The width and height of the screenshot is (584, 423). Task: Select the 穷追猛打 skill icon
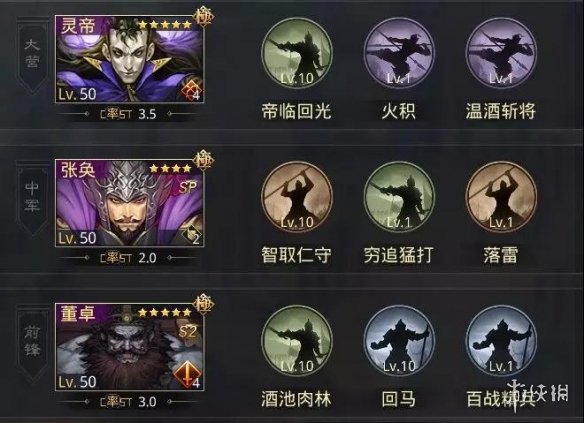pyautogui.click(x=399, y=197)
